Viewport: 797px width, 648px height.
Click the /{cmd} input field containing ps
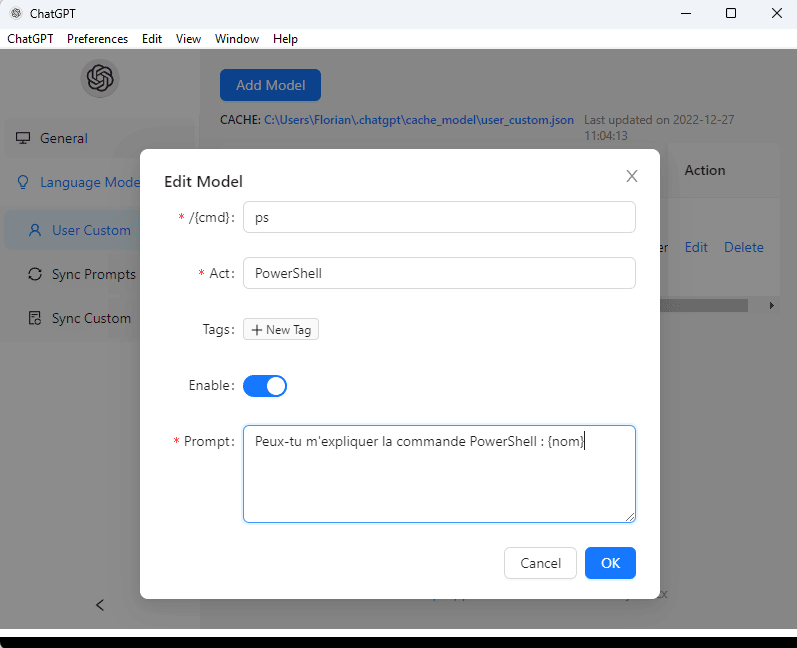(x=439, y=217)
